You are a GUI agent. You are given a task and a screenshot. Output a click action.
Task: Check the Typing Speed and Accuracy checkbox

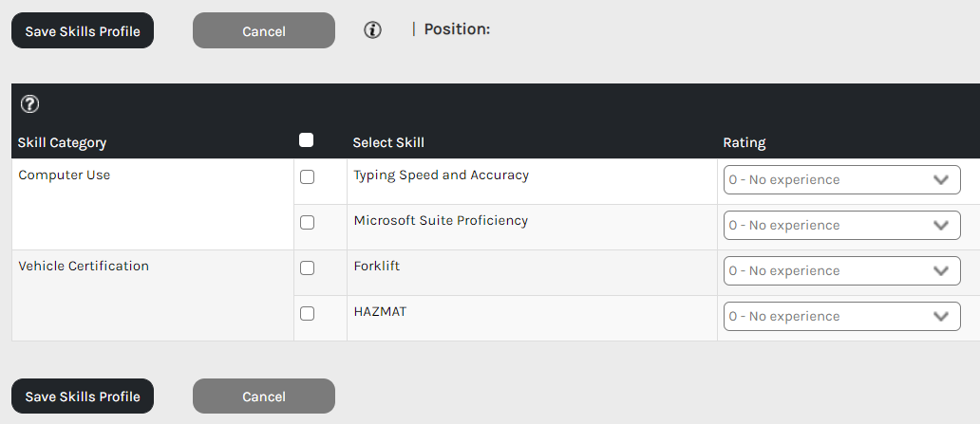(307, 177)
